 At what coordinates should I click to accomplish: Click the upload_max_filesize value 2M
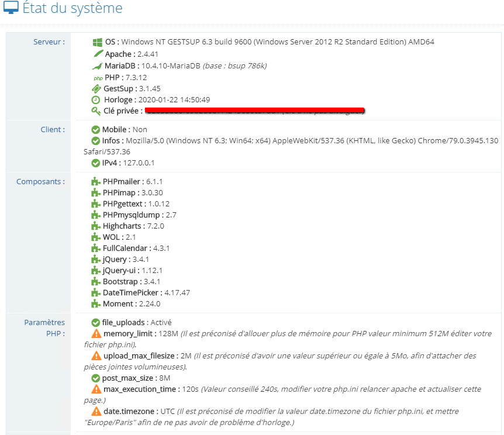click(x=186, y=356)
